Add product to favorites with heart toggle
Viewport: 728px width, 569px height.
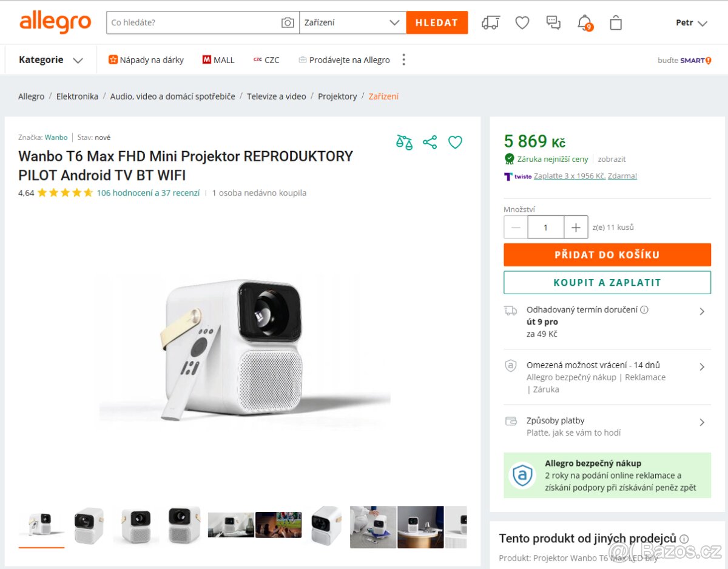pos(455,143)
